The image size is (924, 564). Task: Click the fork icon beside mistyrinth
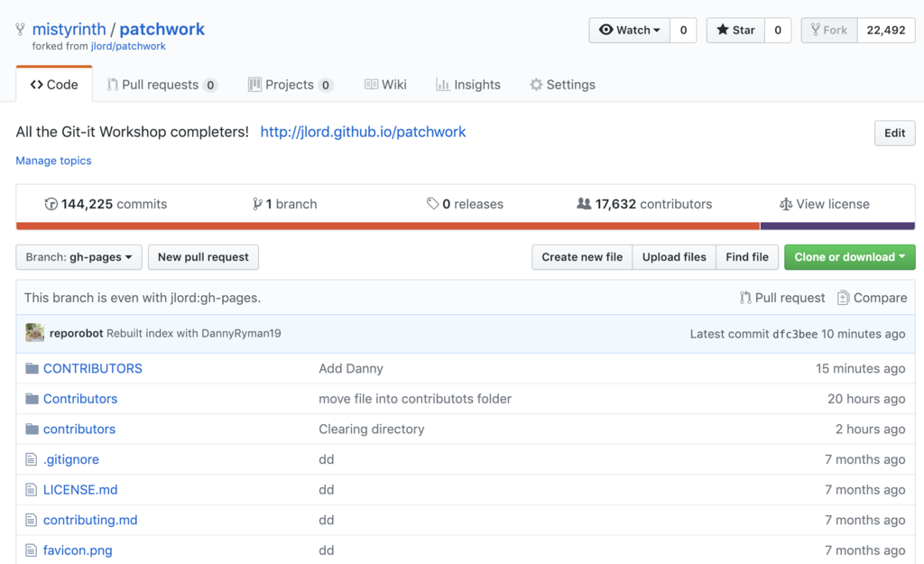(20, 29)
